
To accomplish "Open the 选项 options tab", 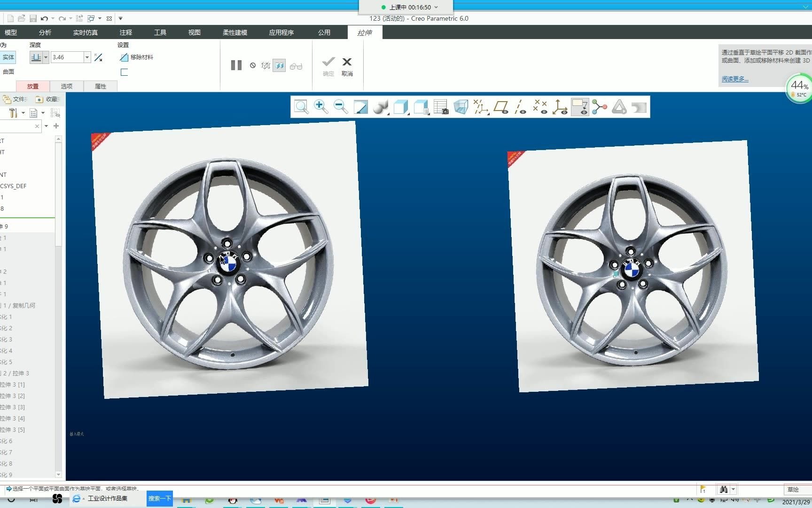I will [x=67, y=86].
